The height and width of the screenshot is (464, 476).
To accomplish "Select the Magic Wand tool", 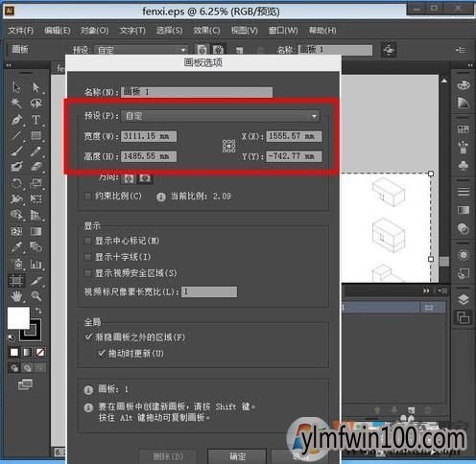I will pyautogui.click(x=16, y=103).
